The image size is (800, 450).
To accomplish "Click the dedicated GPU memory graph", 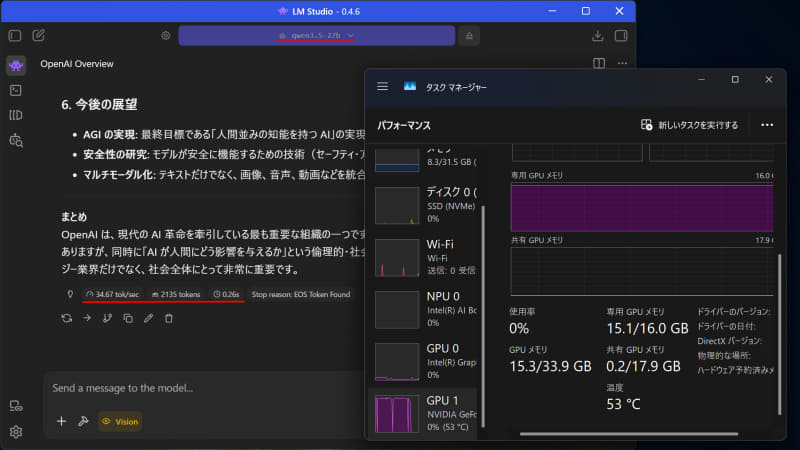I will [642, 208].
